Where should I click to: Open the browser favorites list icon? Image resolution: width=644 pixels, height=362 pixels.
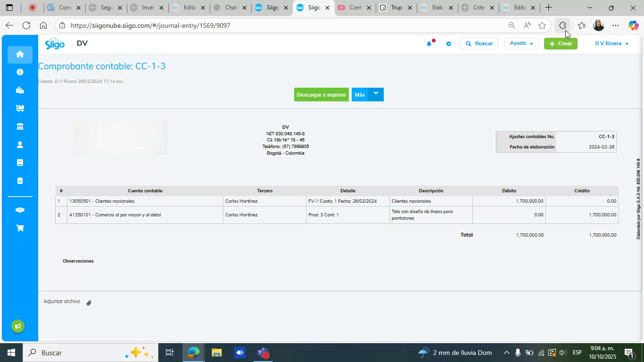[582, 25]
